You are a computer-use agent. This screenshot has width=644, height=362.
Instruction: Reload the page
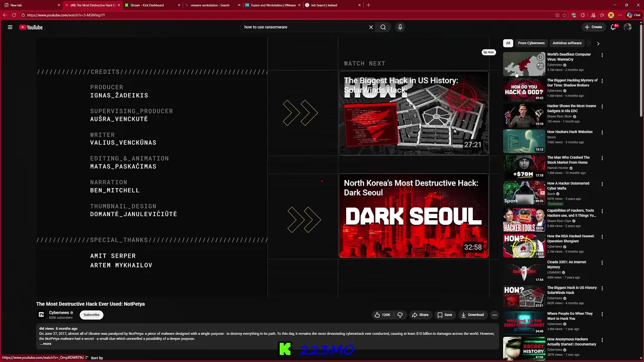(x=14, y=15)
